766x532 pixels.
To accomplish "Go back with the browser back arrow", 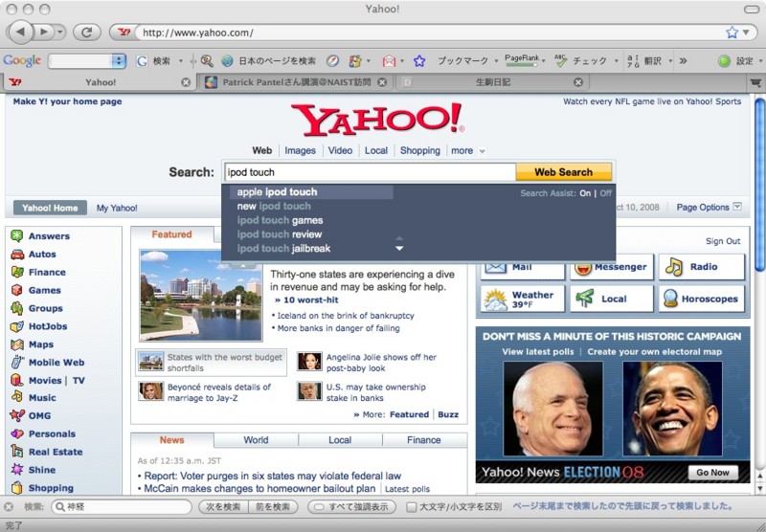I will (x=20, y=33).
